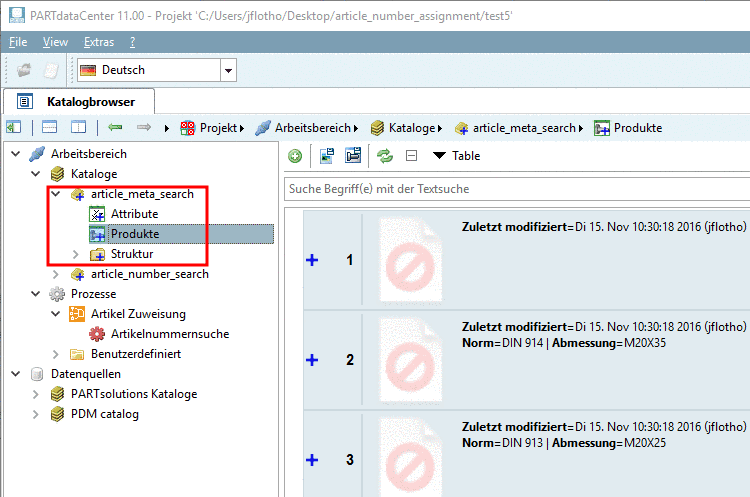
Task: Open the File menu
Action: click(x=18, y=42)
